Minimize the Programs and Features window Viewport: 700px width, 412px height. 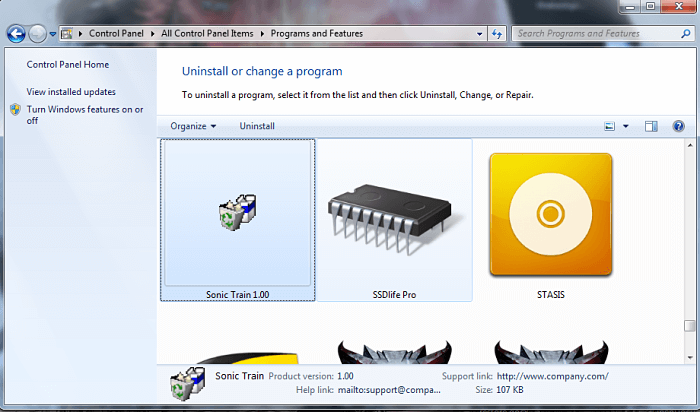coord(630,6)
